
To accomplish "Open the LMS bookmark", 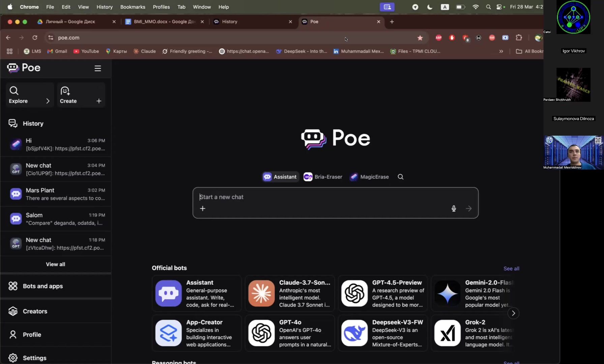I will [x=32, y=51].
